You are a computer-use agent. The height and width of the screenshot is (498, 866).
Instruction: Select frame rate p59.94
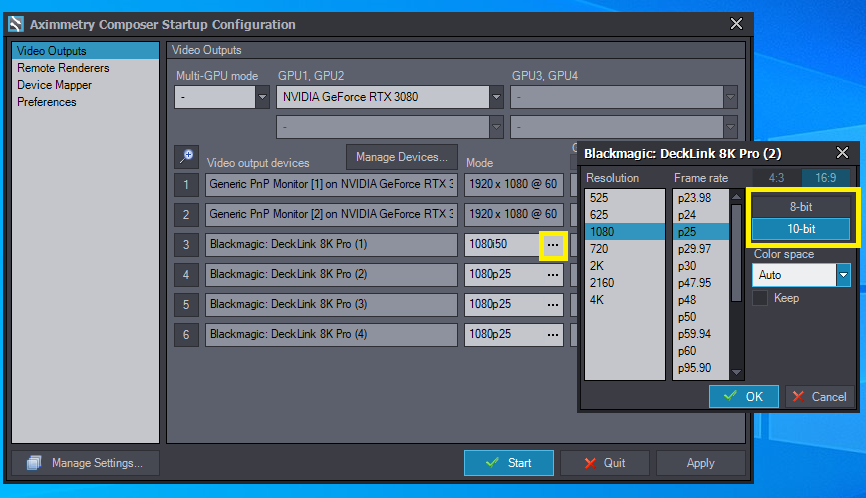701,334
